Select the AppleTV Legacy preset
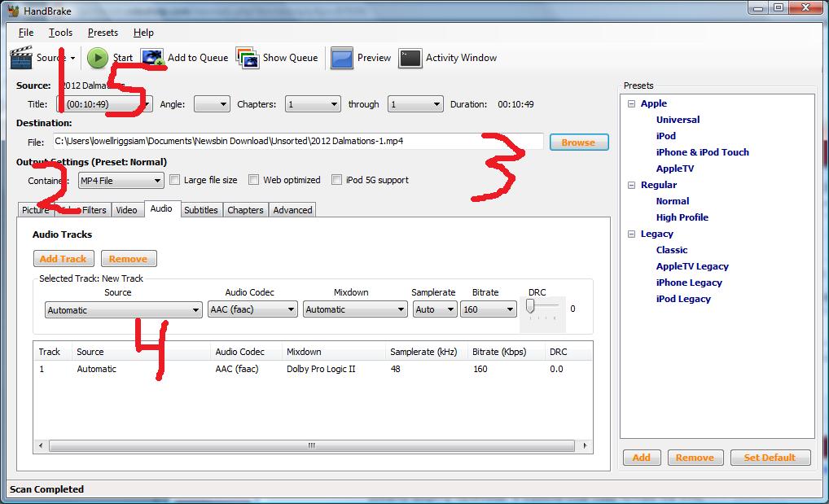 [692, 266]
